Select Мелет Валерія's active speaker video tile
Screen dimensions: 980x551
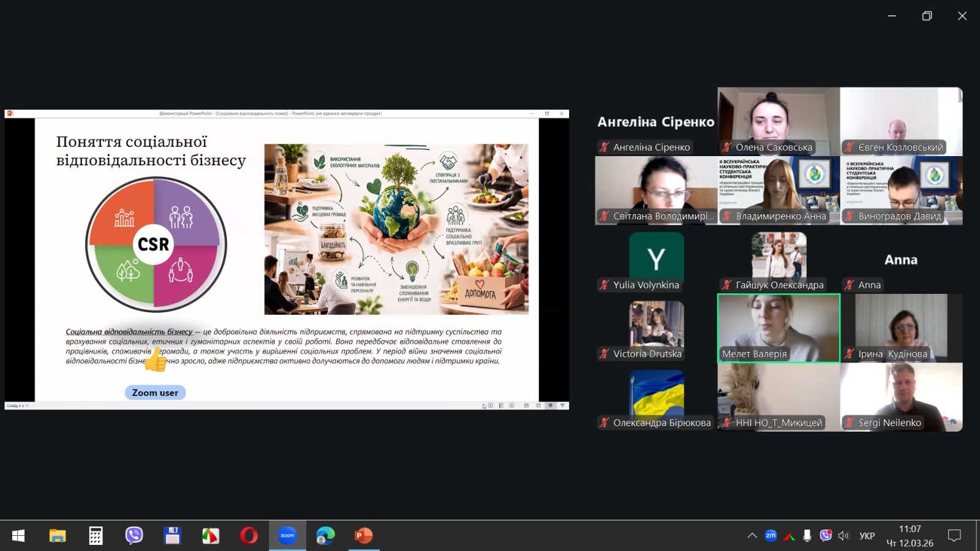[x=778, y=328]
